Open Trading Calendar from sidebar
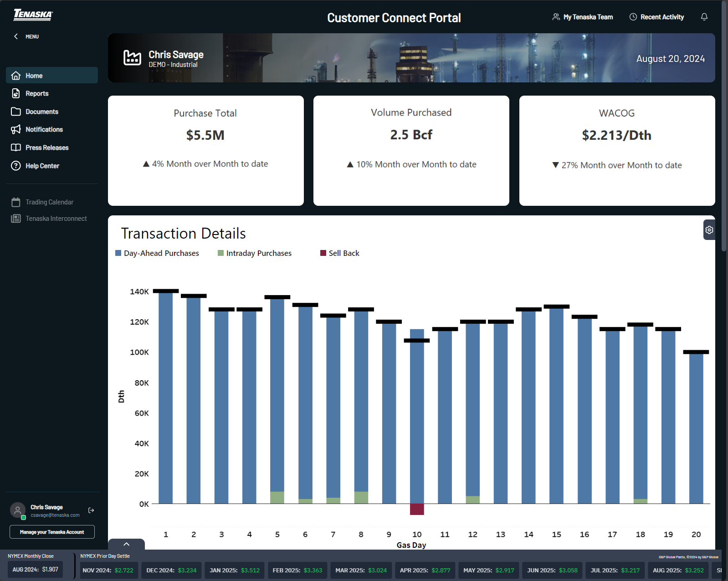728x581 pixels. tap(49, 202)
